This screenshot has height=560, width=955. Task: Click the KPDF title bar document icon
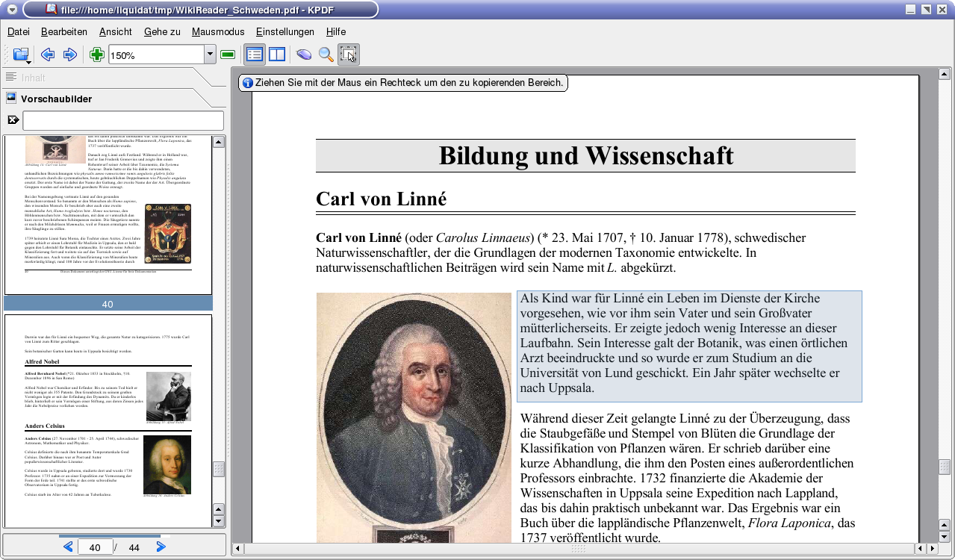[x=52, y=9]
